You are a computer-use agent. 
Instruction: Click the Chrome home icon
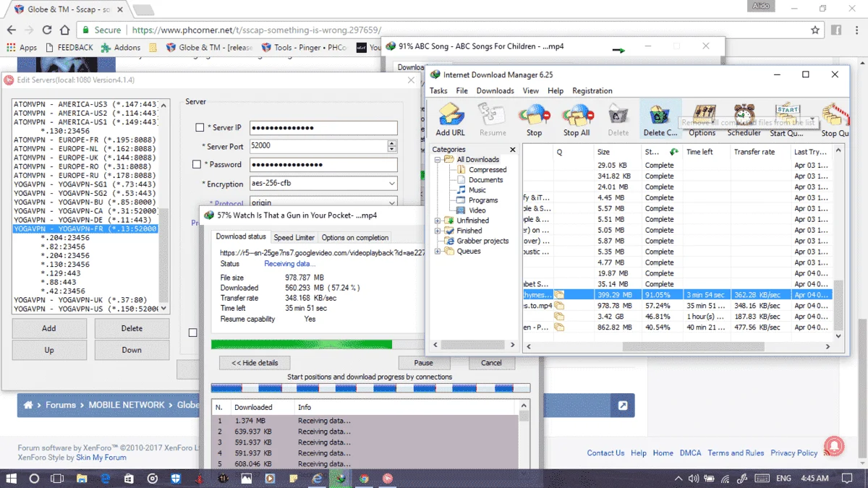pos(65,30)
